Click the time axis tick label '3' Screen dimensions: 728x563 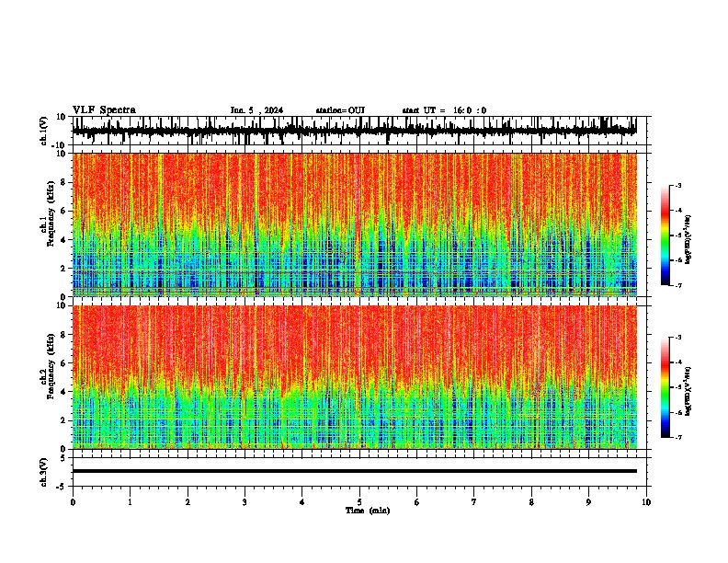click(245, 502)
